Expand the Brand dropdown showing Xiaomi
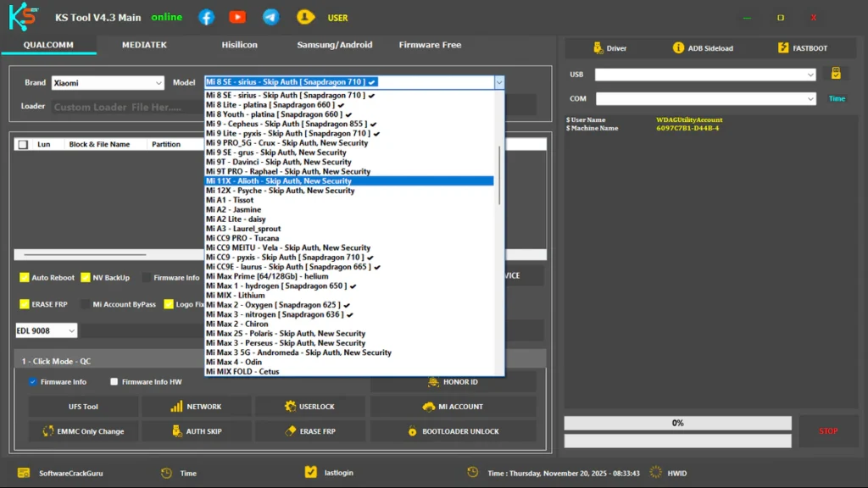 click(x=159, y=83)
